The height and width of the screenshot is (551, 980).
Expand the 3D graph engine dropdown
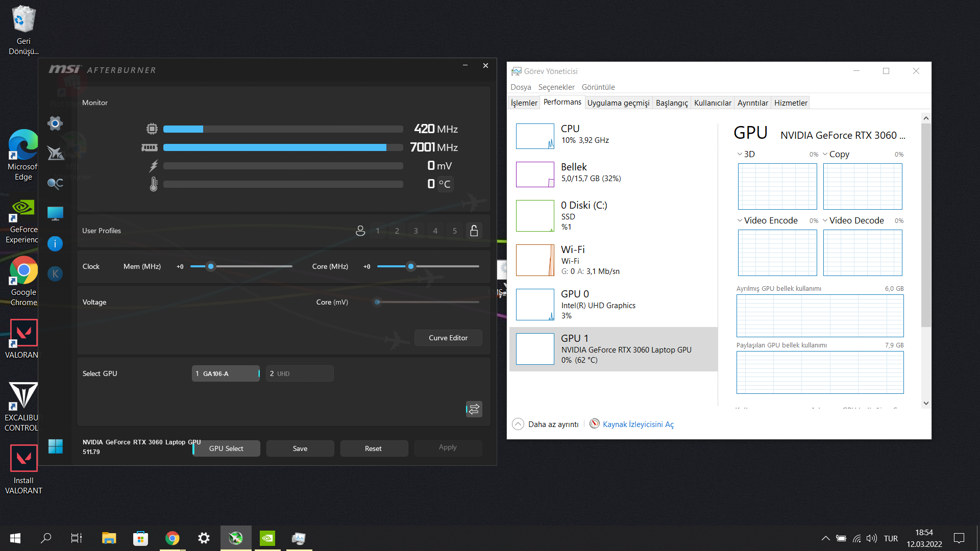pyautogui.click(x=740, y=154)
